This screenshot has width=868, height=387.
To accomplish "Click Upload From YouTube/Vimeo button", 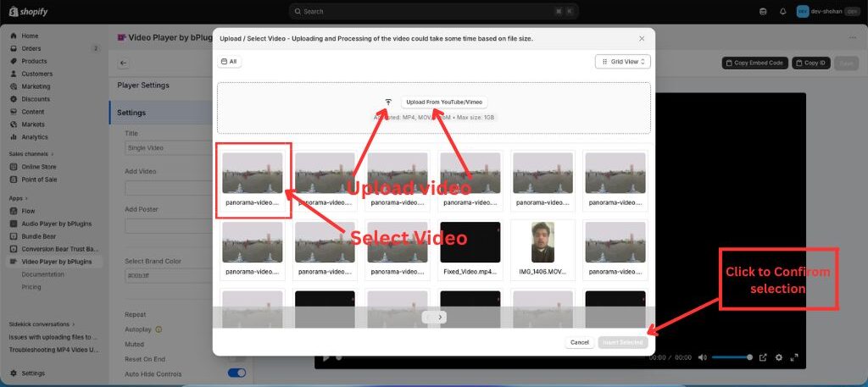I will (x=444, y=102).
